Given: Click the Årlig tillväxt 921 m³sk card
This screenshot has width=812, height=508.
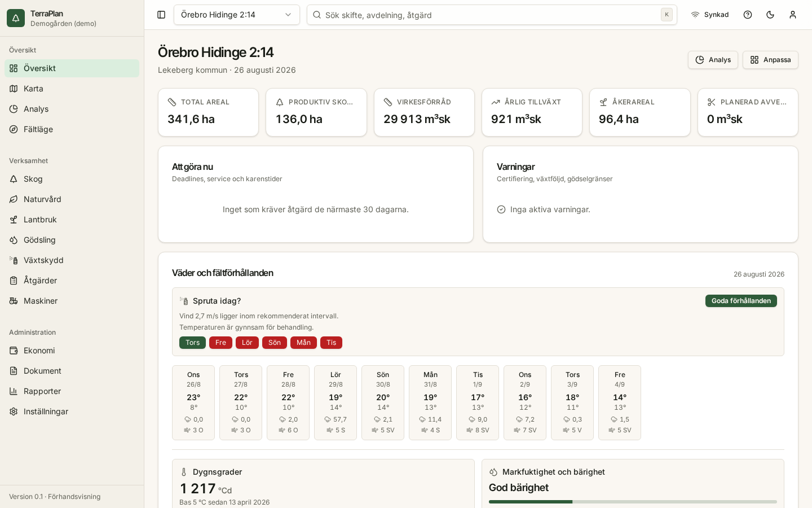Looking at the screenshot, I should 532,112.
